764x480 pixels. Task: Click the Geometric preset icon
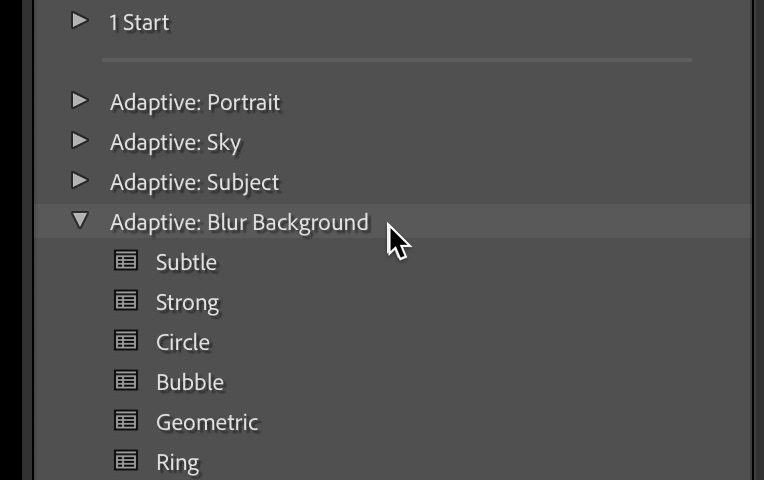click(126, 421)
